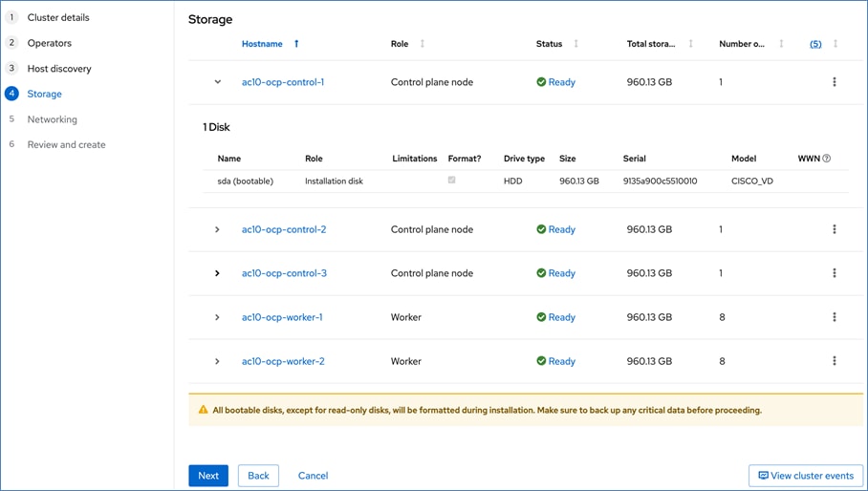
Task: Open View cluster events
Action: point(806,476)
